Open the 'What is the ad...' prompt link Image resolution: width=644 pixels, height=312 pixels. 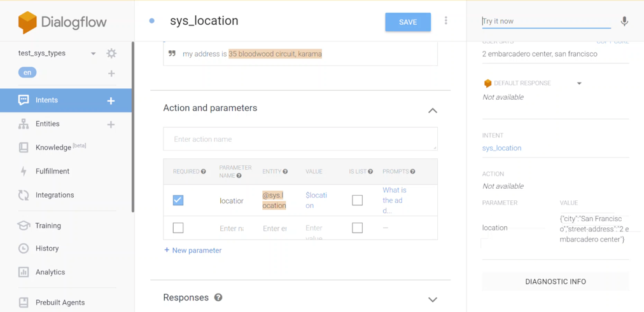[x=395, y=201]
